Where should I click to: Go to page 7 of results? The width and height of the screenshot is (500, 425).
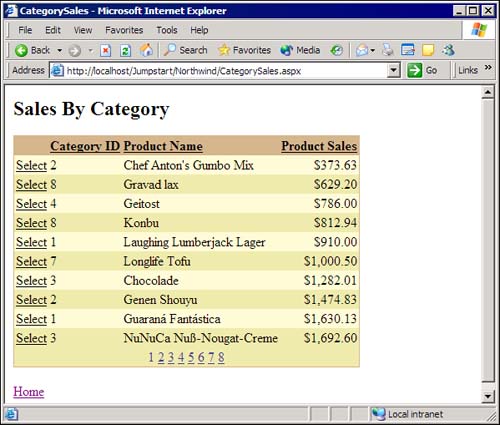coord(211,357)
